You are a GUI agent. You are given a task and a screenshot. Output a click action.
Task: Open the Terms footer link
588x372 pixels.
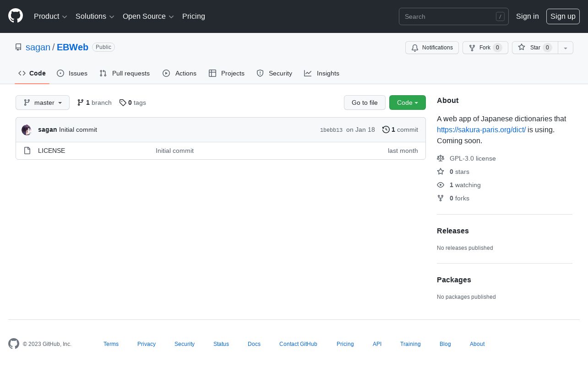click(x=111, y=344)
